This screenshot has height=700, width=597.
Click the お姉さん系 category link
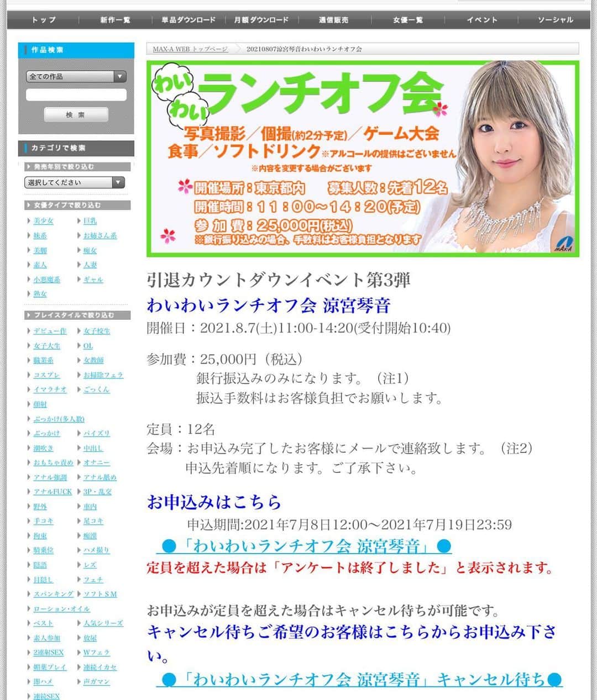click(100, 235)
